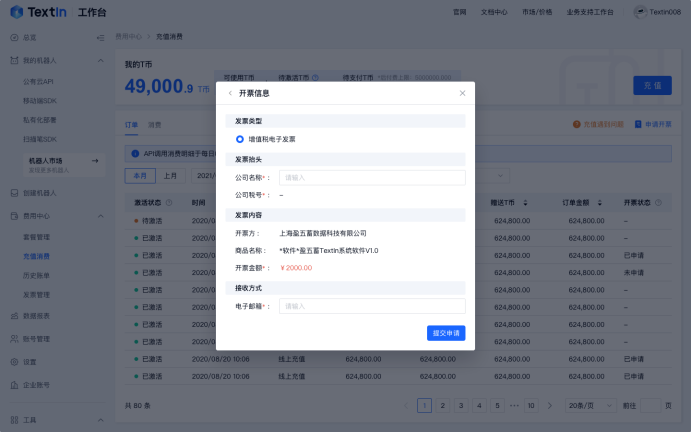This screenshot has width=692, height=432.
Task: Focus the 电子邮箱 input field
Action: click(372, 306)
